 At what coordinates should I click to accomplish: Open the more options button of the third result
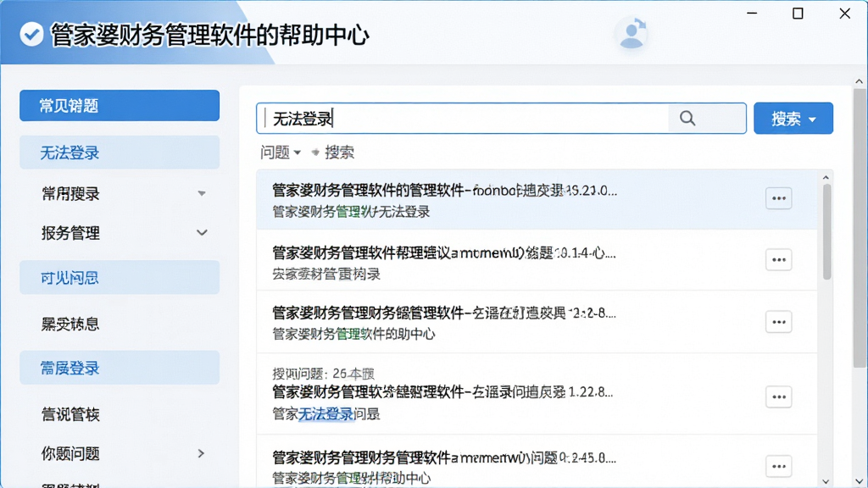[x=779, y=321]
